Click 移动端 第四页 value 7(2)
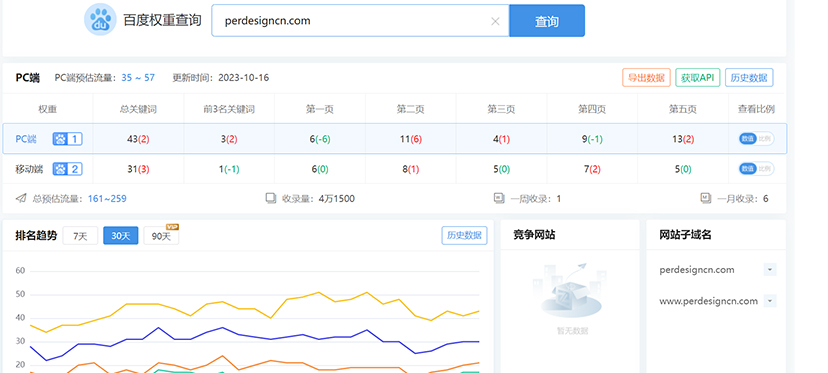 [x=592, y=170]
